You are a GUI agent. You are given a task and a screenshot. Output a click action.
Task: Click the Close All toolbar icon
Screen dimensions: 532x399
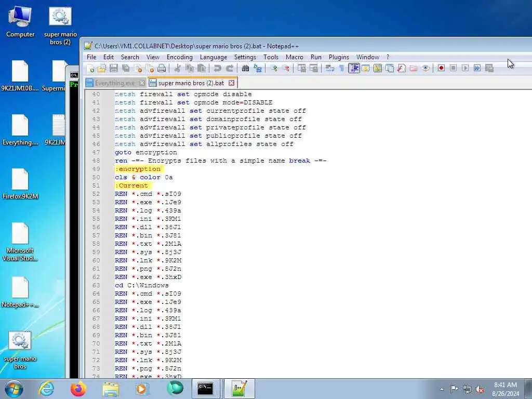point(150,68)
